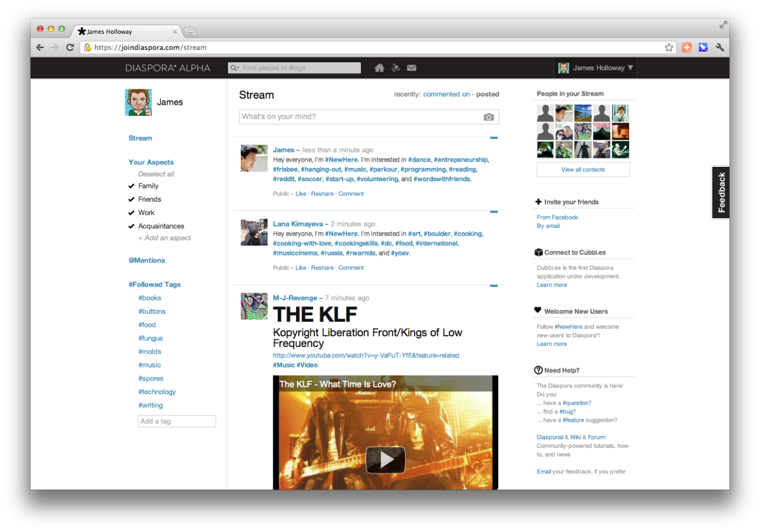This screenshot has height=532, width=760.
Task: Hide Lana Kimayeva's post with dash icon
Action: tap(494, 212)
